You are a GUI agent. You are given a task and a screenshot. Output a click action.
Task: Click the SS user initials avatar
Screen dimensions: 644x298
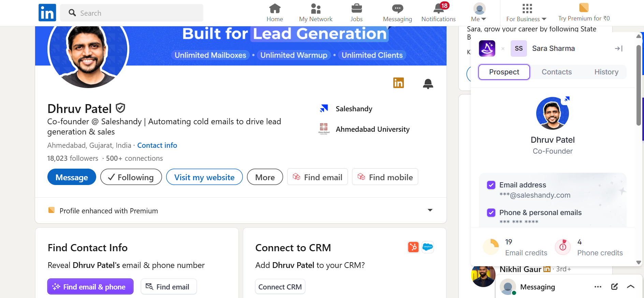pyautogui.click(x=519, y=48)
